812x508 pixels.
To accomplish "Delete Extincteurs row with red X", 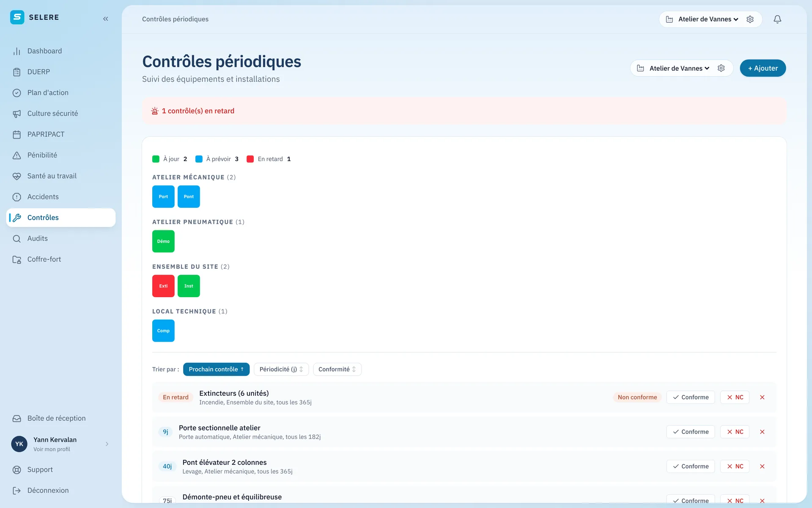I will (x=762, y=397).
